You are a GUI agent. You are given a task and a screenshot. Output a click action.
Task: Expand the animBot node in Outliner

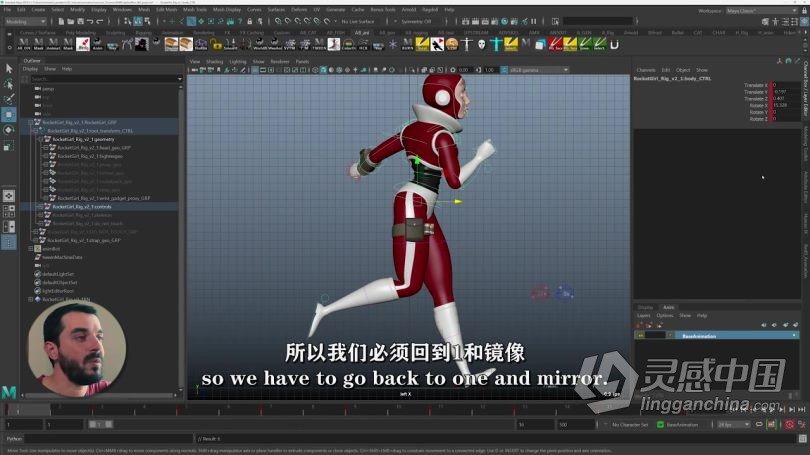pos(30,248)
